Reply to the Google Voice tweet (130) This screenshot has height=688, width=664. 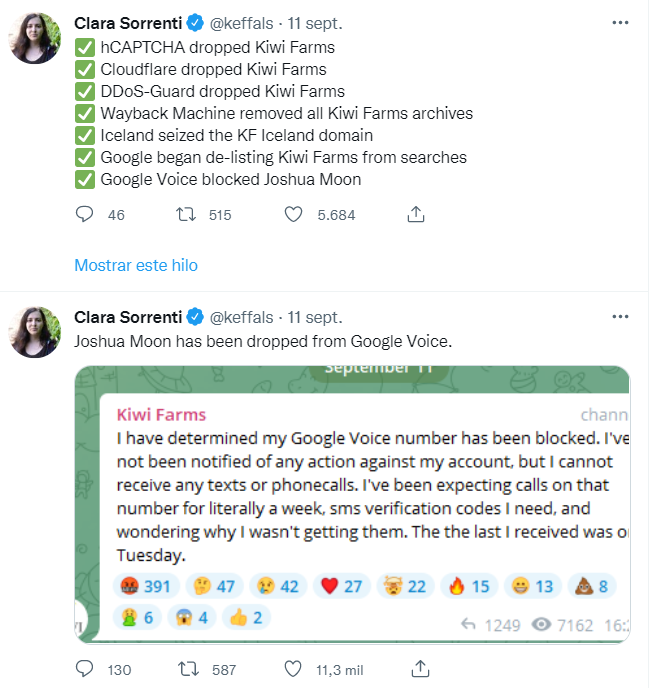coord(85,668)
